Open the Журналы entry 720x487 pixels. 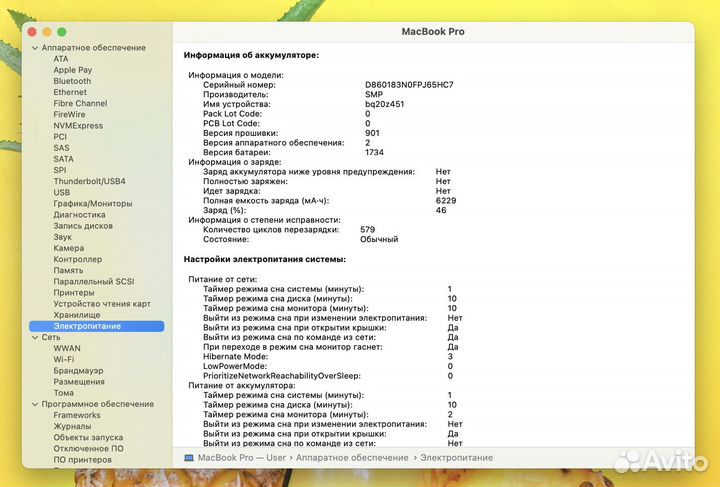pos(73,426)
